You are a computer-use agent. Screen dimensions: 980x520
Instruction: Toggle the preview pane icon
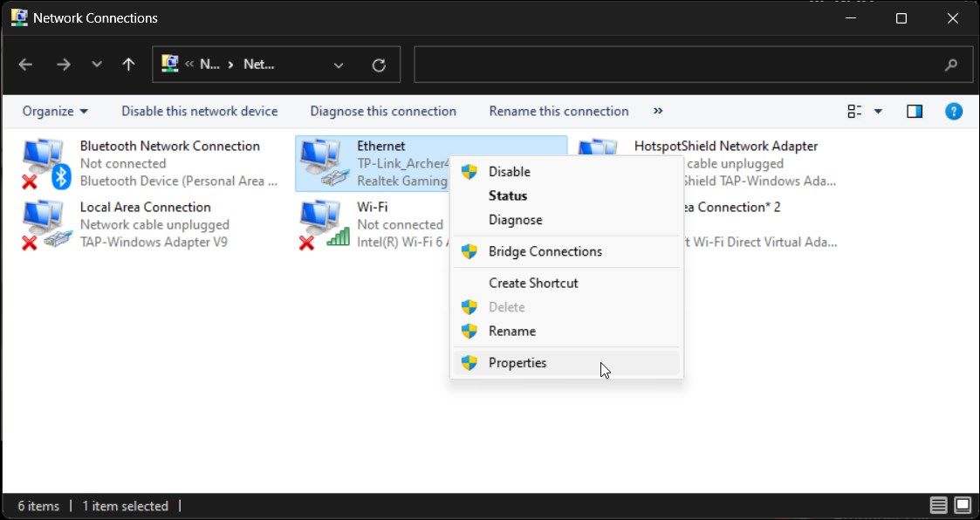[x=915, y=111]
